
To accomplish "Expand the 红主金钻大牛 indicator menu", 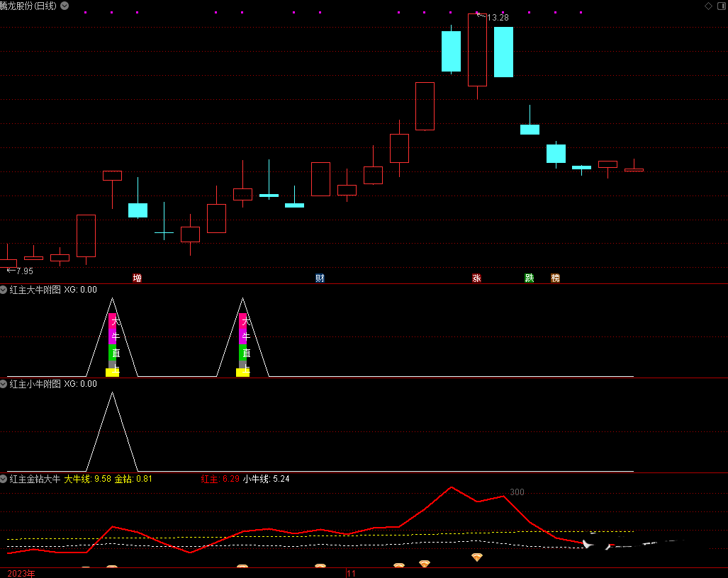I will [4, 479].
